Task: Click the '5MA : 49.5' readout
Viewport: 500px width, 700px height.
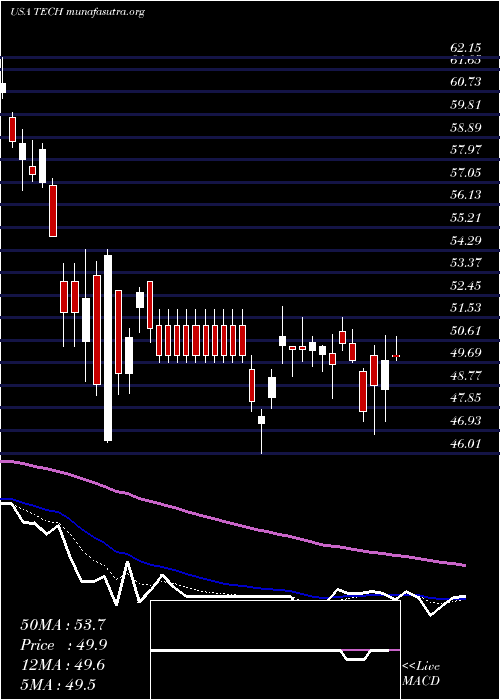Action: pyautogui.click(x=58, y=685)
